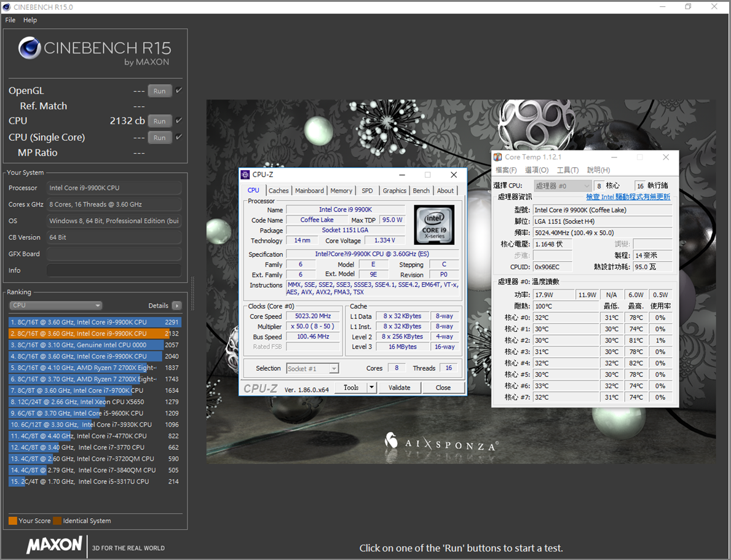Switch to the Caches tab in CPU-Z
This screenshot has height=560, width=731.
(x=279, y=191)
